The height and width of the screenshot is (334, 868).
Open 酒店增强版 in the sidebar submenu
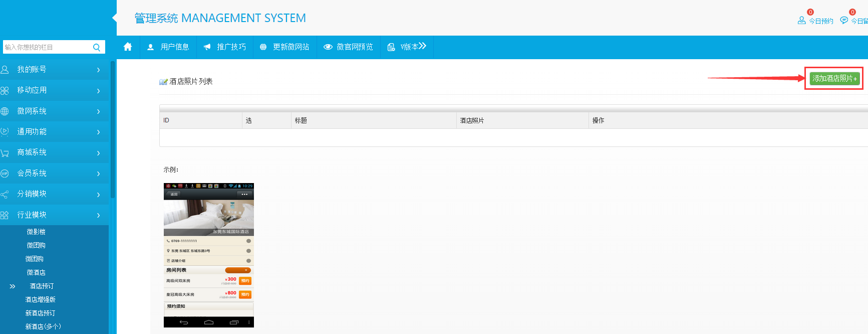point(41,299)
